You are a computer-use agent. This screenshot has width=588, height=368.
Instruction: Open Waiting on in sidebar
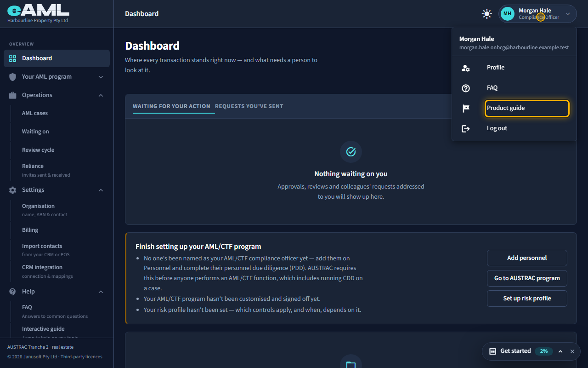coord(35,132)
